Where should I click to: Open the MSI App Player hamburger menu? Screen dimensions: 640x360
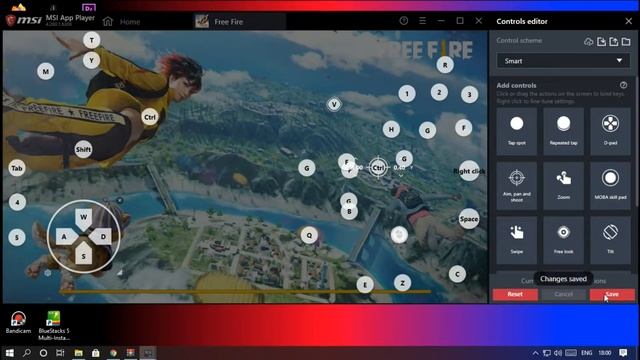tap(422, 21)
